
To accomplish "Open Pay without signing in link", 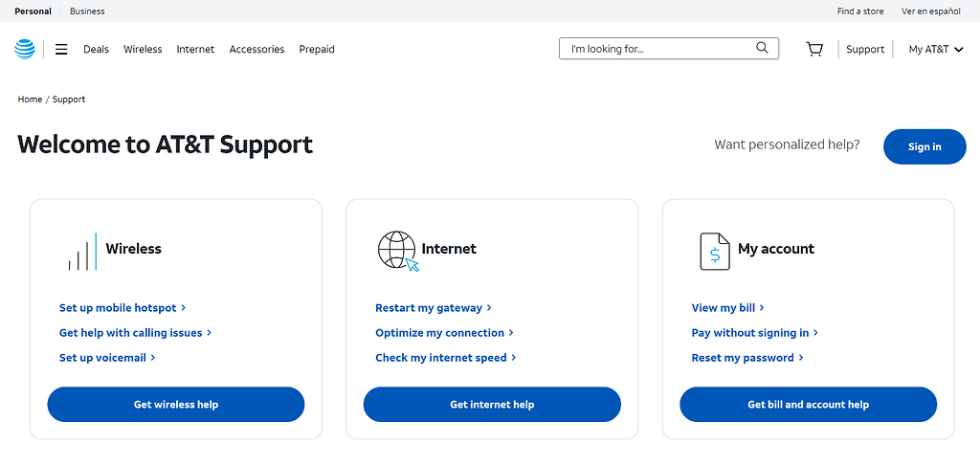I will (755, 333).
